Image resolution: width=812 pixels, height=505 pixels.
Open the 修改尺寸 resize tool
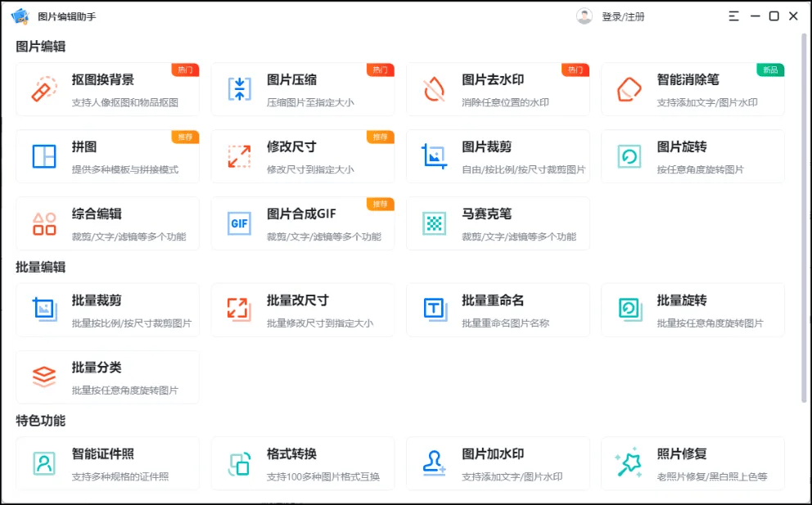pos(303,156)
